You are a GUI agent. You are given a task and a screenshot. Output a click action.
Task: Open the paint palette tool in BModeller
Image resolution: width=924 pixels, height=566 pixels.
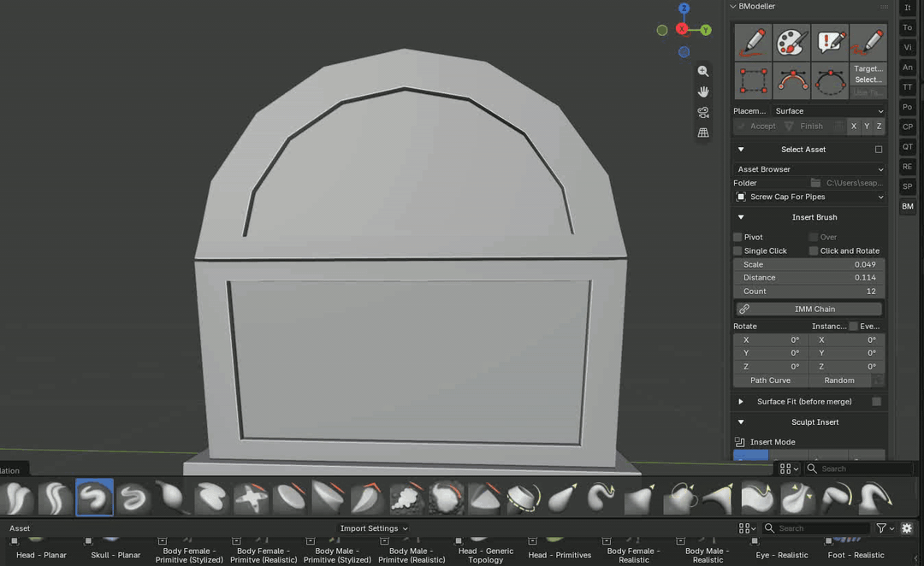tap(791, 43)
